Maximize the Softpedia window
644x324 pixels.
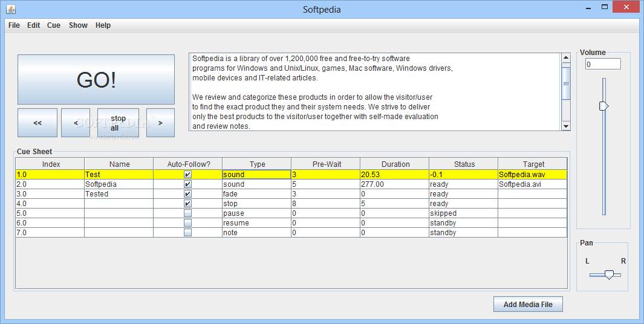(x=604, y=7)
